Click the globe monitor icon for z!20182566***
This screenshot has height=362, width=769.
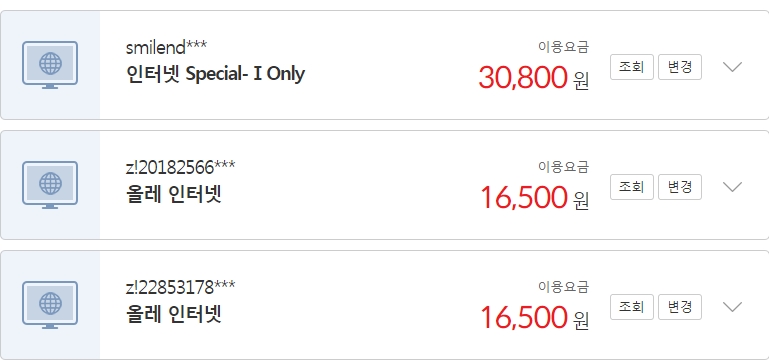[50, 185]
